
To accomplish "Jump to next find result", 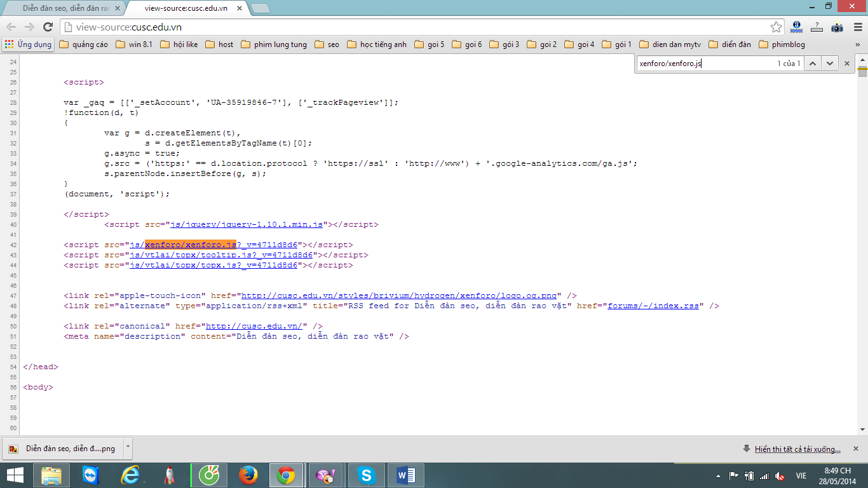I will click(829, 64).
